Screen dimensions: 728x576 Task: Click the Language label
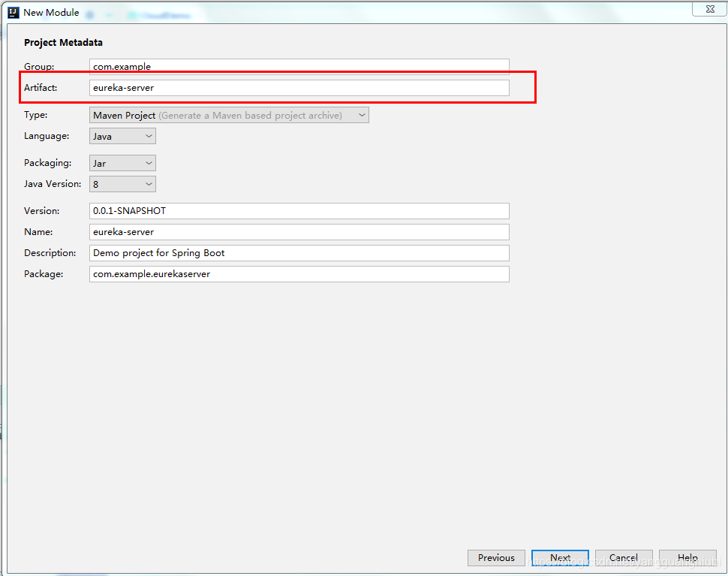click(x=47, y=136)
